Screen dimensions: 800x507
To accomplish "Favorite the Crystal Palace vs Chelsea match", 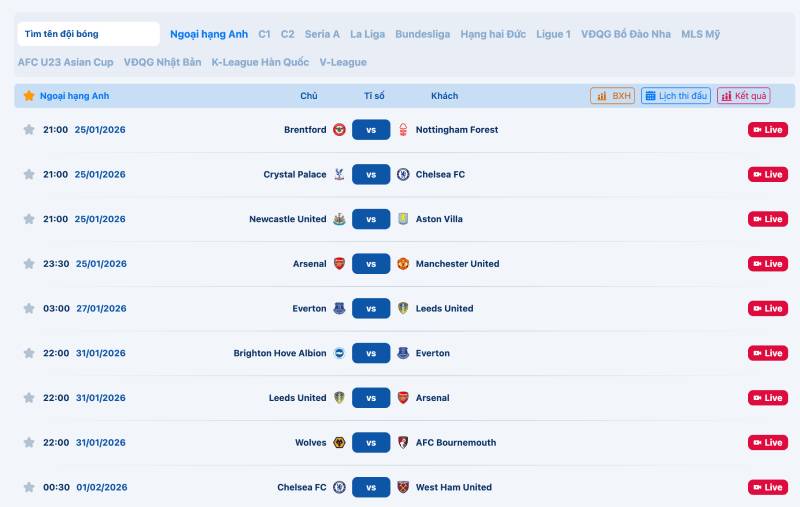I will pos(29,174).
